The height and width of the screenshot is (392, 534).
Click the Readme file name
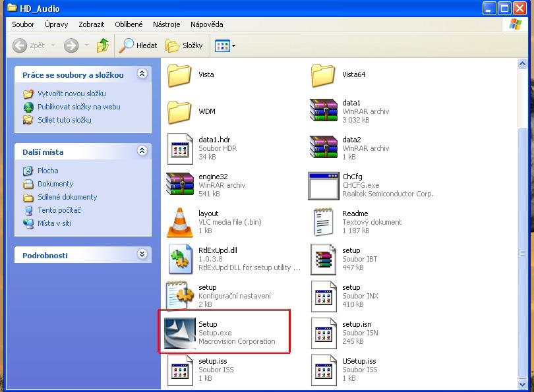(355, 213)
